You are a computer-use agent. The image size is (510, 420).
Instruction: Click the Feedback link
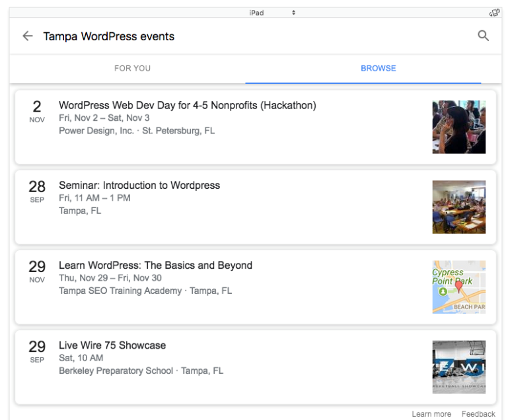478,414
